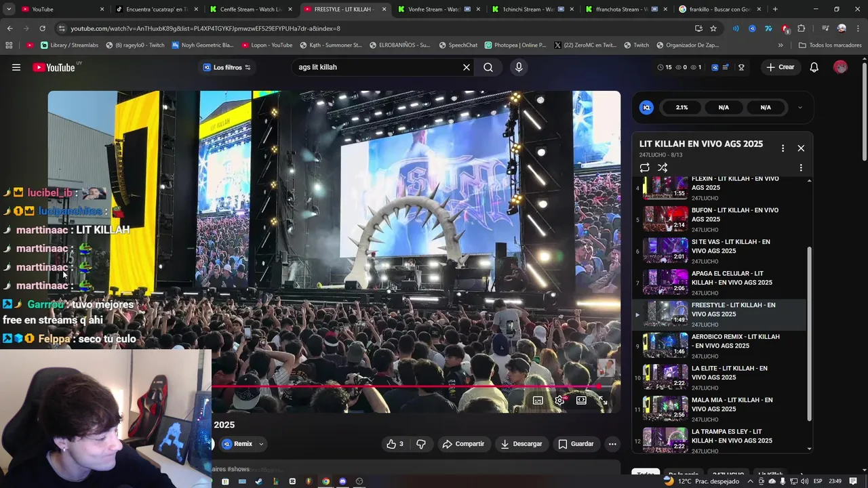868x488 pixels.
Task: Go back in browser history
Action: (x=9, y=28)
